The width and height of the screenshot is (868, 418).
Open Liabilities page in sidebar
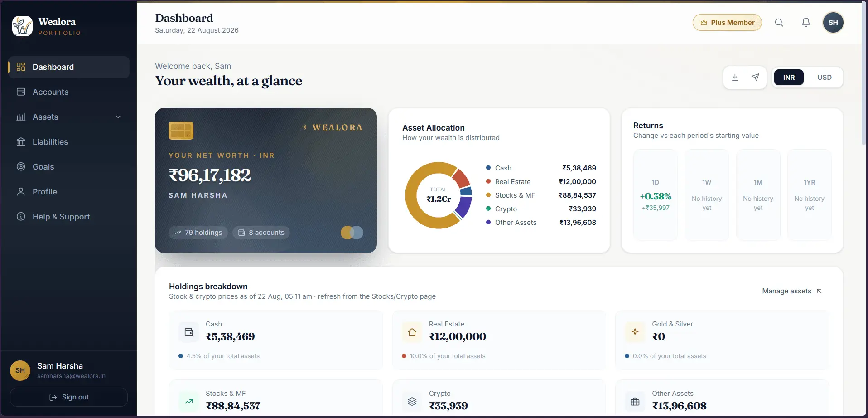click(69, 142)
